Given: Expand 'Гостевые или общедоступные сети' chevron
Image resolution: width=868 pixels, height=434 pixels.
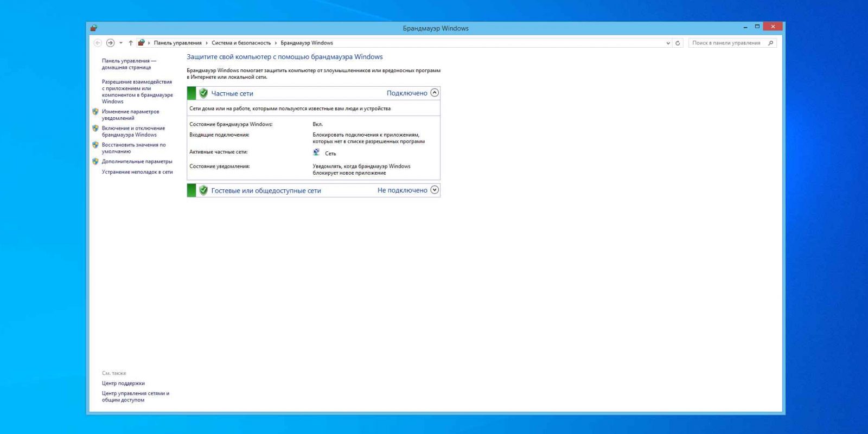Looking at the screenshot, I should click(x=435, y=190).
